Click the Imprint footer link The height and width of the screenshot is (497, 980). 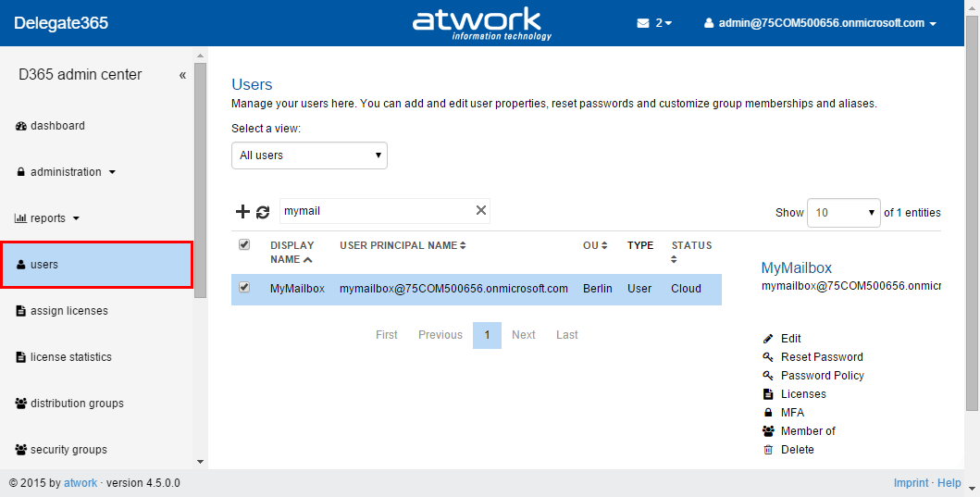point(911,483)
